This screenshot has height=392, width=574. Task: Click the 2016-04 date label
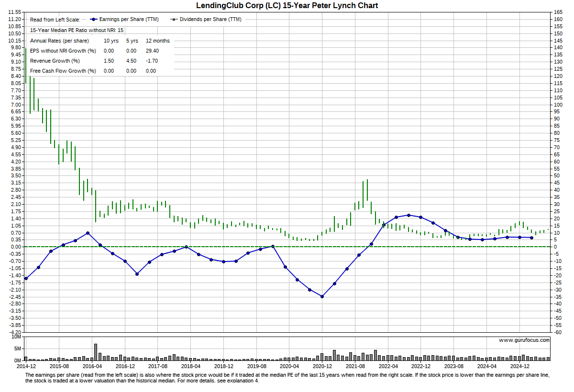click(x=92, y=366)
